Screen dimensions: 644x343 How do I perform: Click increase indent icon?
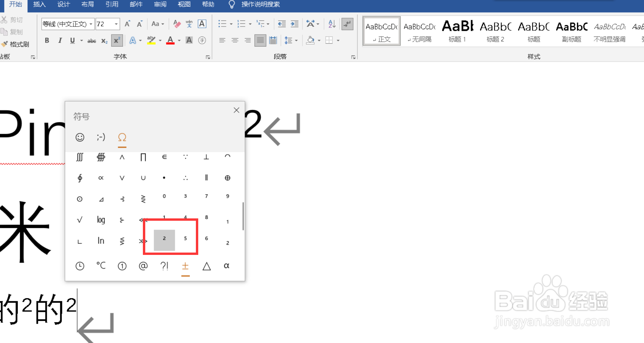coord(294,24)
